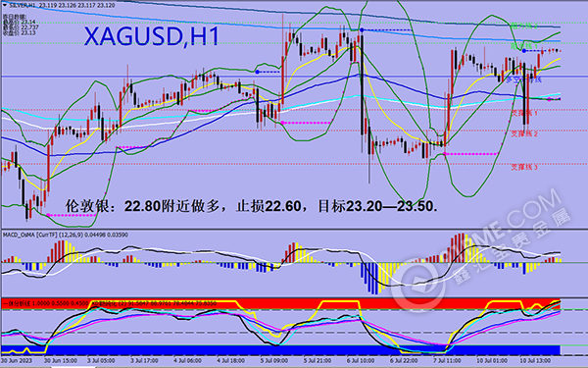Screen dimensions: 588x368
Task: Click the magenta dotted line after 7 Jul 11:00
Action: [470, 154]
